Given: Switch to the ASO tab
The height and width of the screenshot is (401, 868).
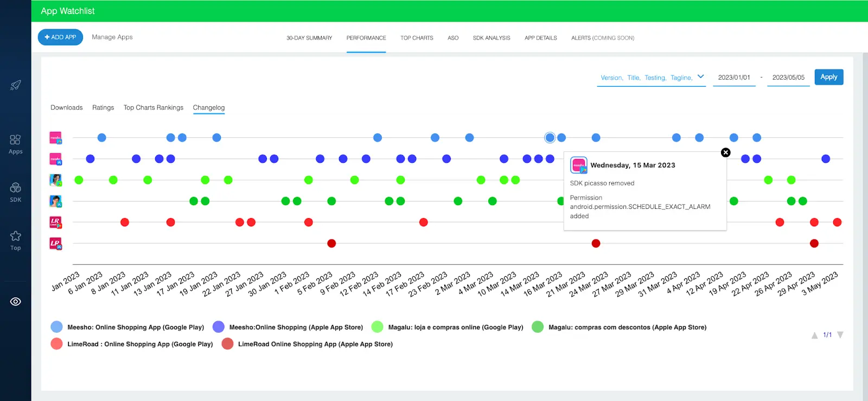Looking at the screenshot, I should [x=453, y=38].
